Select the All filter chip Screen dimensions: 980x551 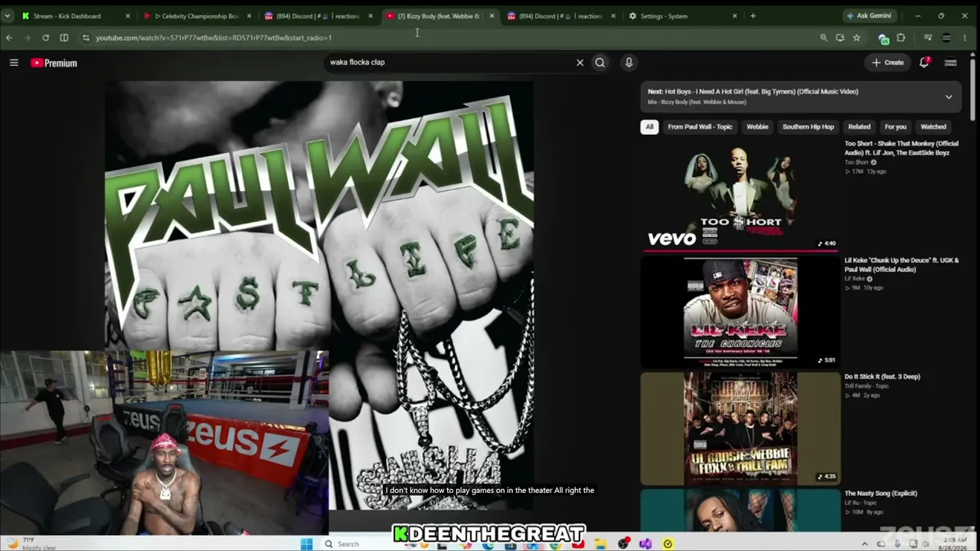point(649,127)
